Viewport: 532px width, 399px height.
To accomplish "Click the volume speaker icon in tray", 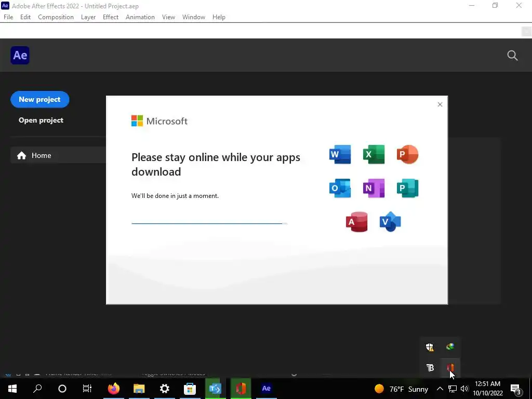I will (x=464, y=389).
